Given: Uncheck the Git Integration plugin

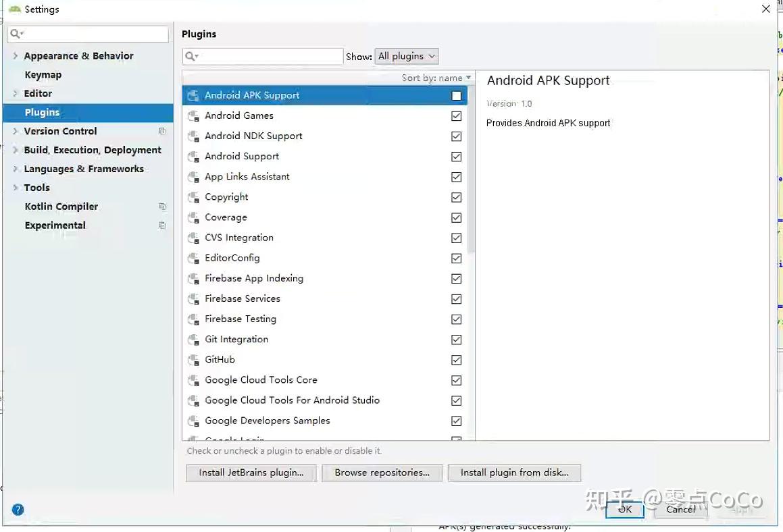Looking at the screenshot, I should point(457,340).
